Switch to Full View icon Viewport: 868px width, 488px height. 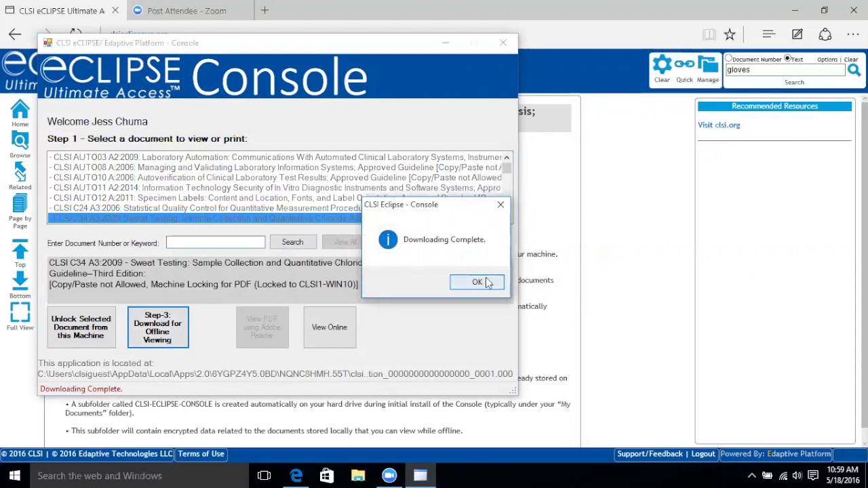click(20, 317)
